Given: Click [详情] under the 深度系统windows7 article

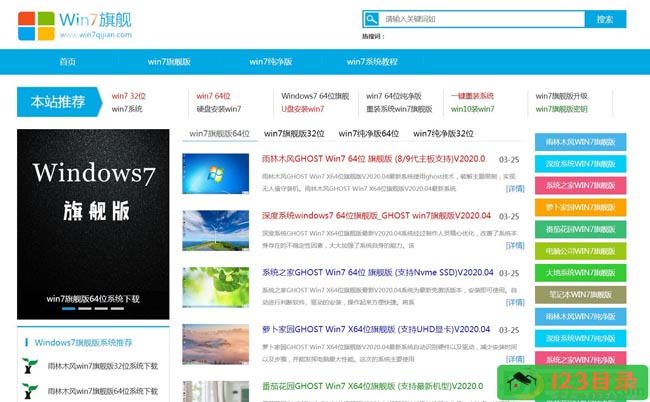Looking at the screenshot, I should (x=515, y=245).
